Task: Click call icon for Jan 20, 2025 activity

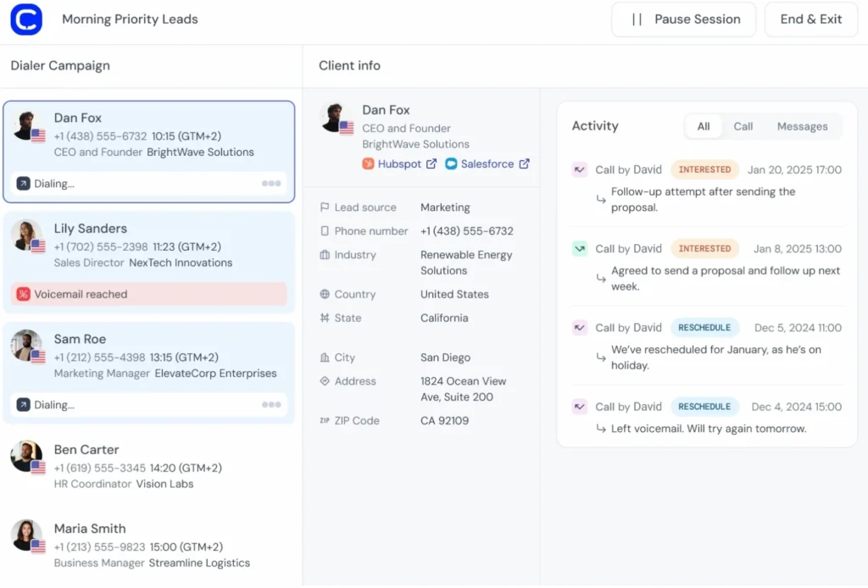Action: (x=580, y=169)
